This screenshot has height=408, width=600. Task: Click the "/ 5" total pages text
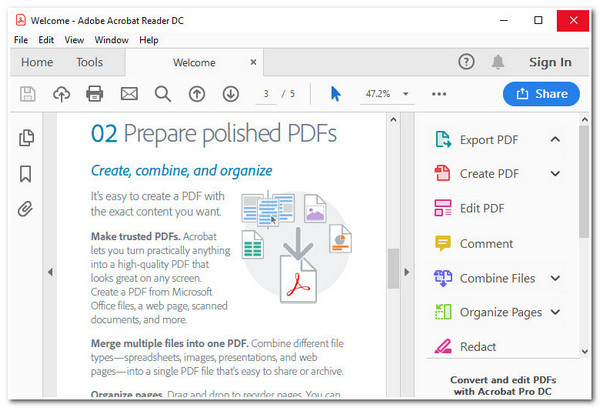pos(288,94)
